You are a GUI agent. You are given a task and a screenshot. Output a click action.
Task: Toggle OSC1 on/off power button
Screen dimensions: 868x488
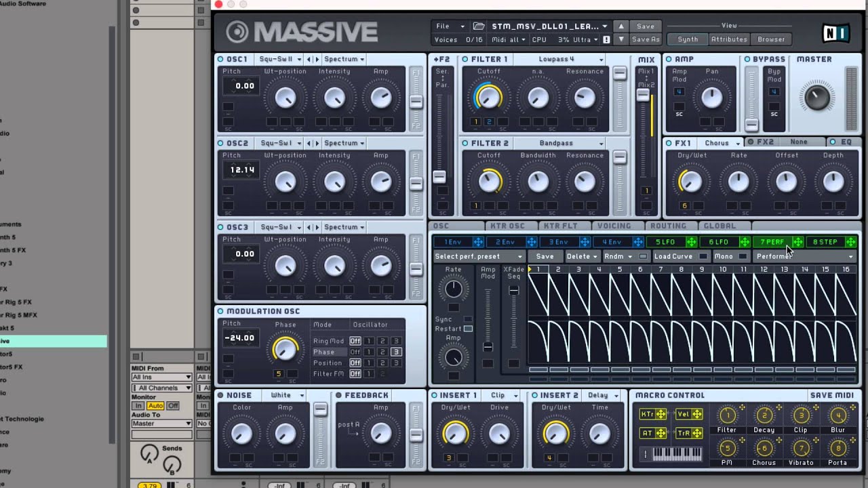click(x=221, y=59)
